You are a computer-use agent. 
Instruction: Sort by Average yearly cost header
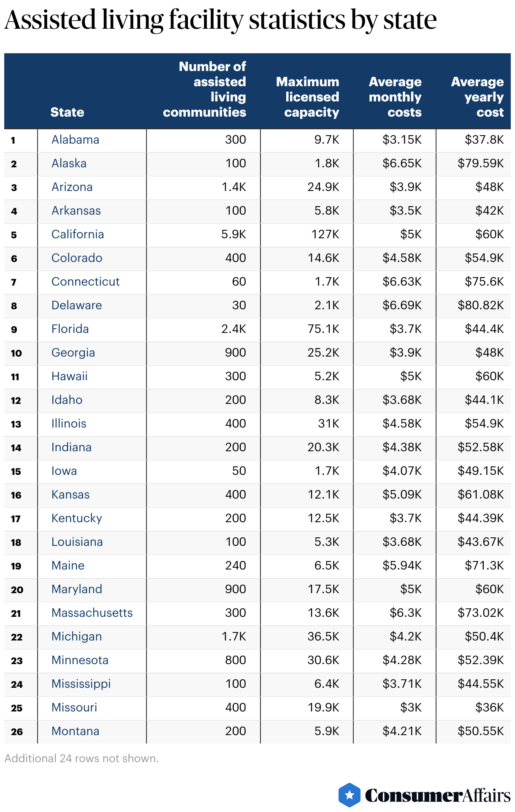pos(477,97)
